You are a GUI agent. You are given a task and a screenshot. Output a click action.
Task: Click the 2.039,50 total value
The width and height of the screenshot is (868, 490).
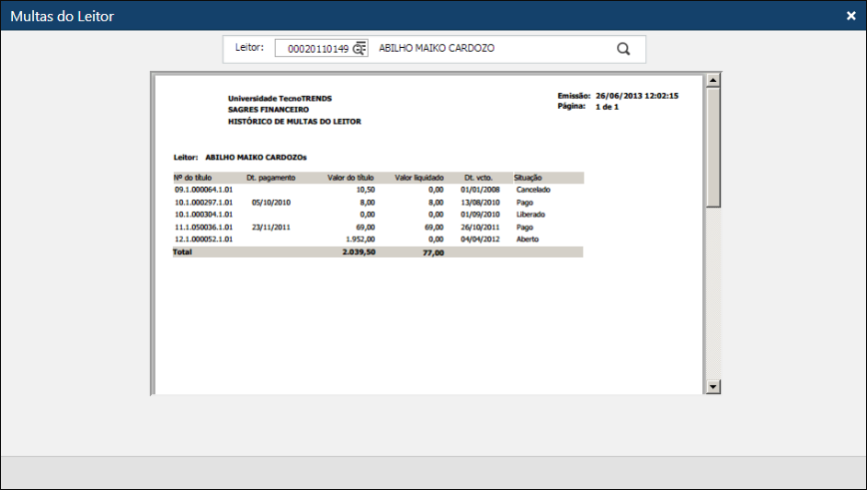pyautogui.click(x=358, y=253)
